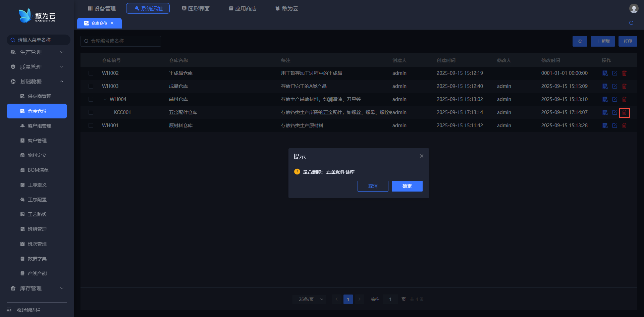Expand the 生产管理 sidebar menu
This screenshot has height=317, width=644.
(x=37, y=52)
